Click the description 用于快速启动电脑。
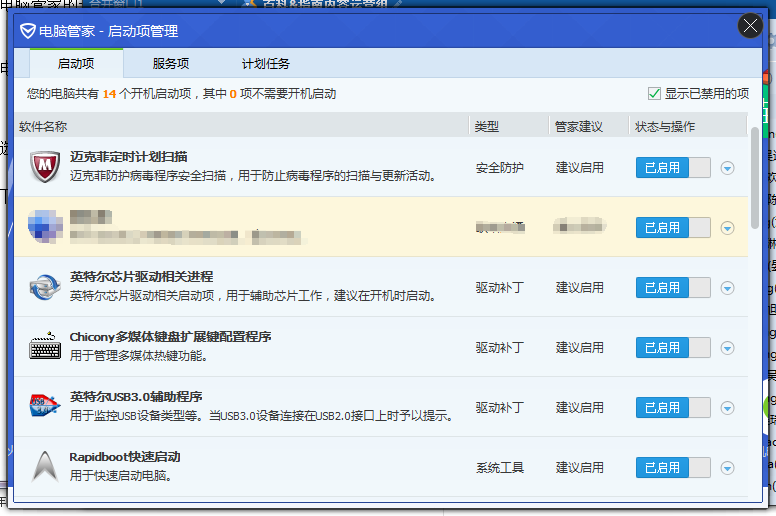The height and width of the screenshot is (516, 776). pos(121,475)
